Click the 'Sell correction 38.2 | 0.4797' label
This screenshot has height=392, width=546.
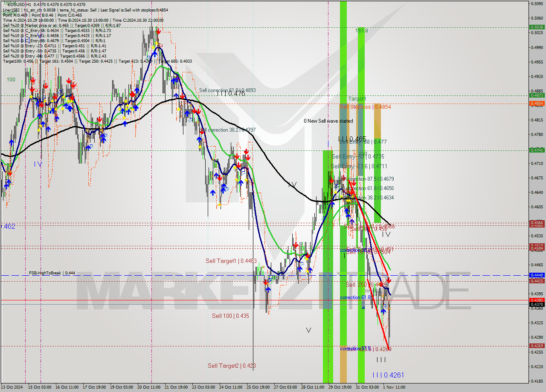[x=227, y=130]
